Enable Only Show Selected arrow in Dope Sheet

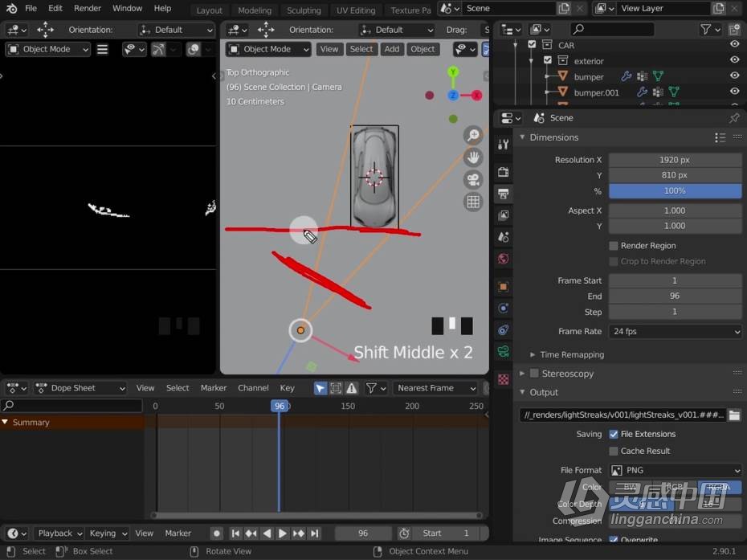click(320, 388)
